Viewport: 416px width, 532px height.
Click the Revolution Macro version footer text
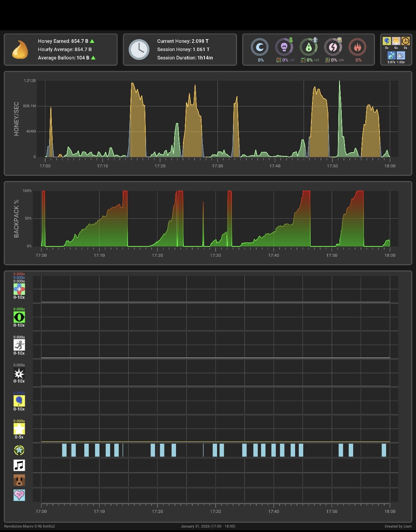coord(30,526)
